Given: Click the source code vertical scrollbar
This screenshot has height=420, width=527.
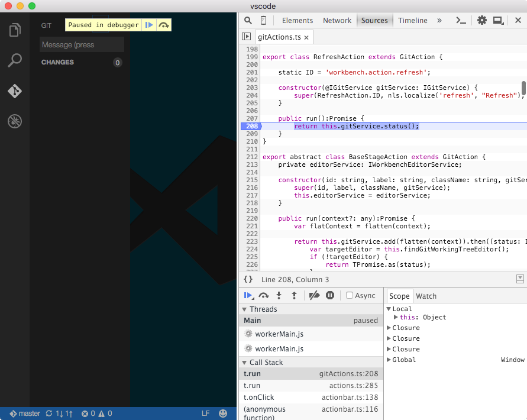Looking at the screenshot, I should (x=523, y=88).
